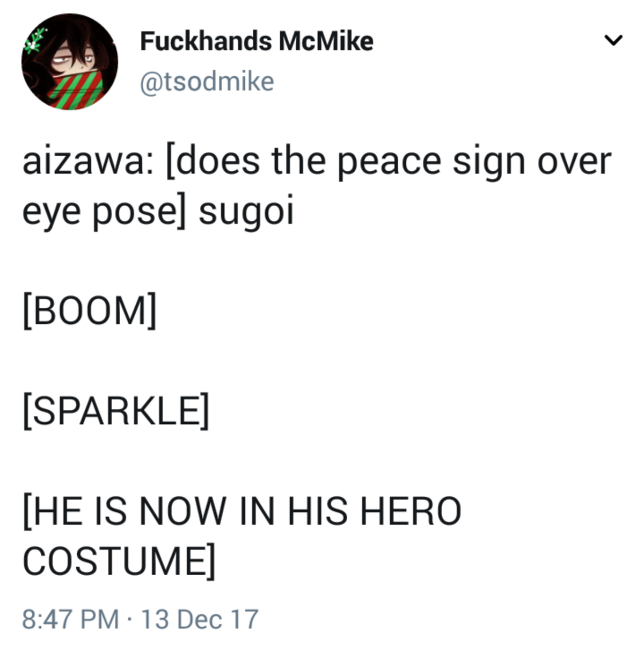The image size is (644, 659).
Task: Open the tweet options chevron menu
Action: click(x=613, y=40)
